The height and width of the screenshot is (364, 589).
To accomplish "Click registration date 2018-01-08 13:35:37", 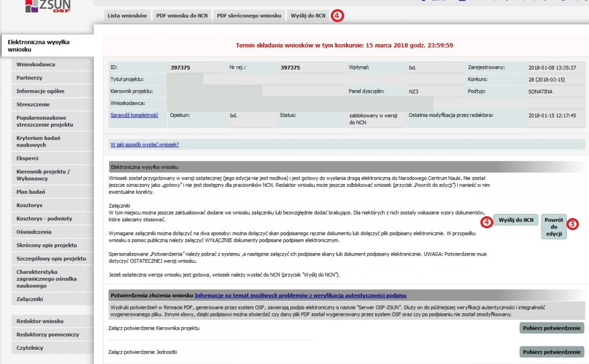I will (556, 68).
